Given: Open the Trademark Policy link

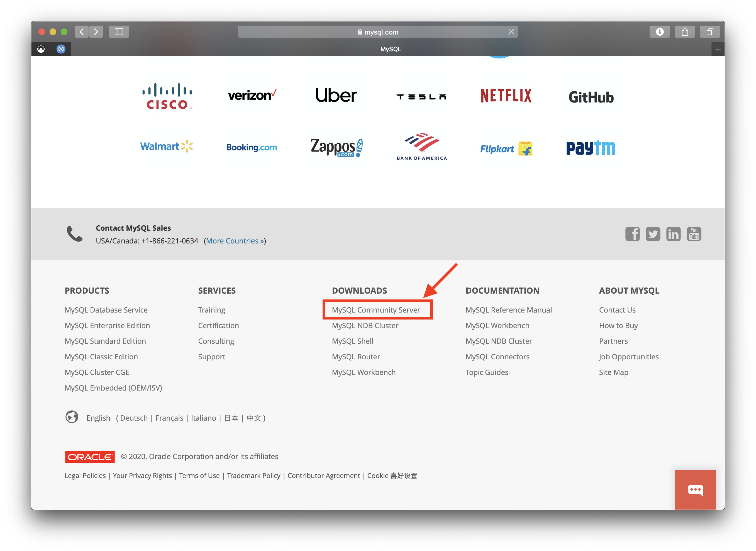Looking at the screenshot, I should pos(253,476).
